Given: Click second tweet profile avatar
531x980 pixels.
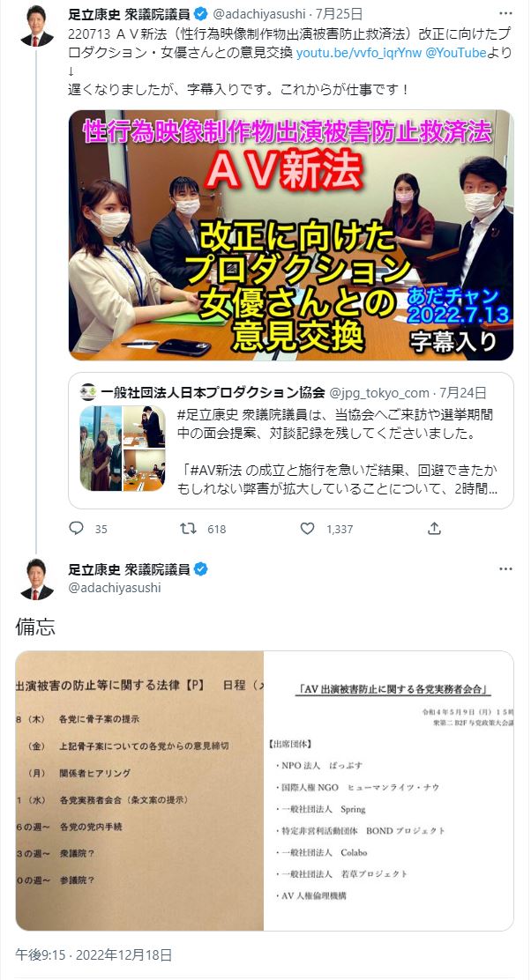Looking at the screenshot, I should 37,580.
